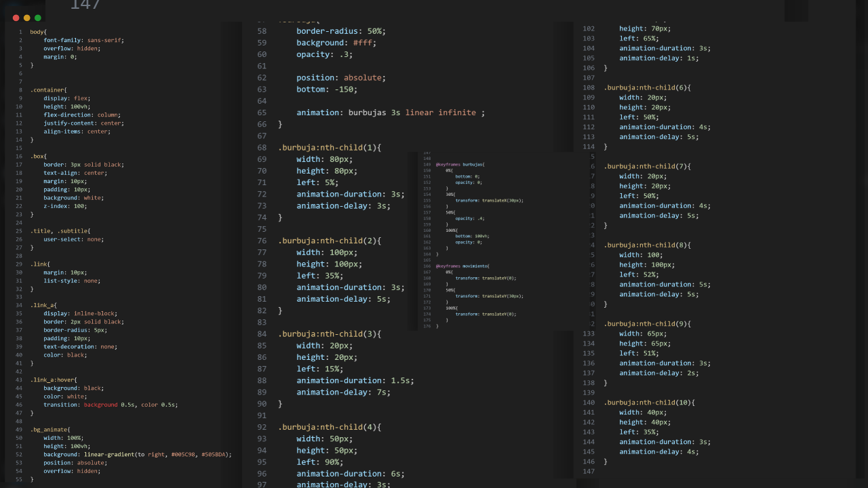Click the '.burbuja:nth-child(4){' selector

click(x=330, y=427)
